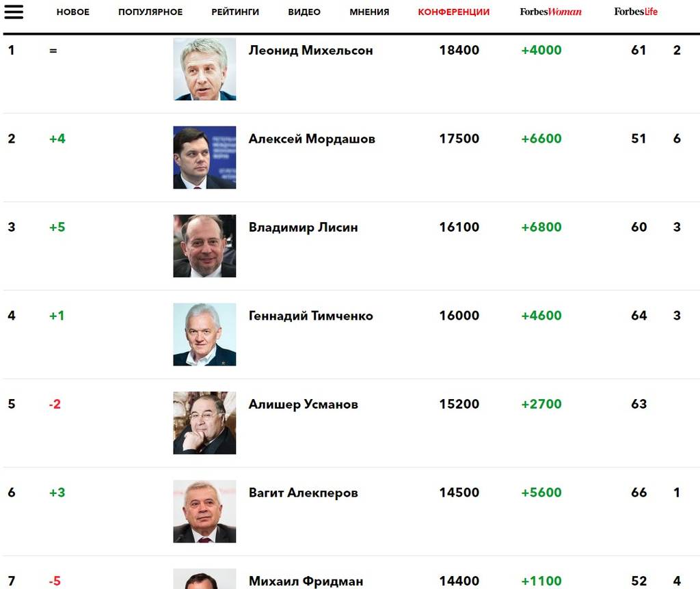The image size is (700, 589).
Task: Open the Forbes Woman logo link
Action: (550, 12)
